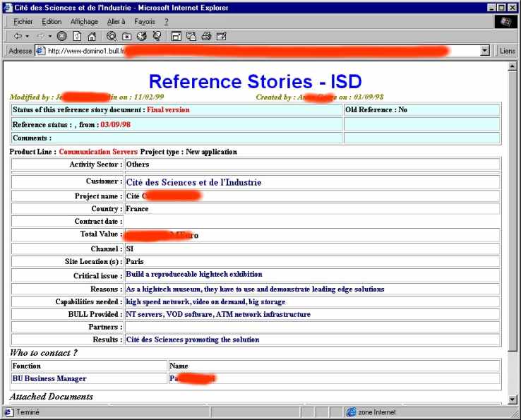Open the Fichier menu
Image resolution: width=521 pixels, height=420 pixels.
click(23, 22)
